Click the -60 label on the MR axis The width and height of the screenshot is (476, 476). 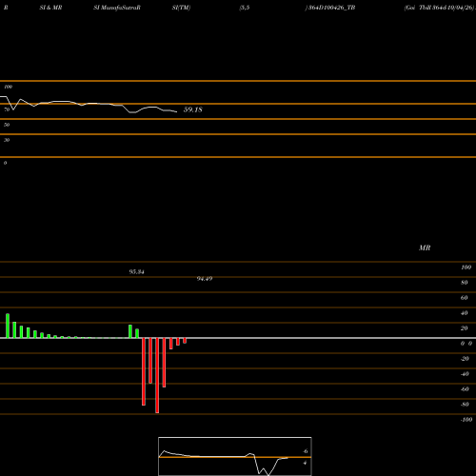coord(465,389)
